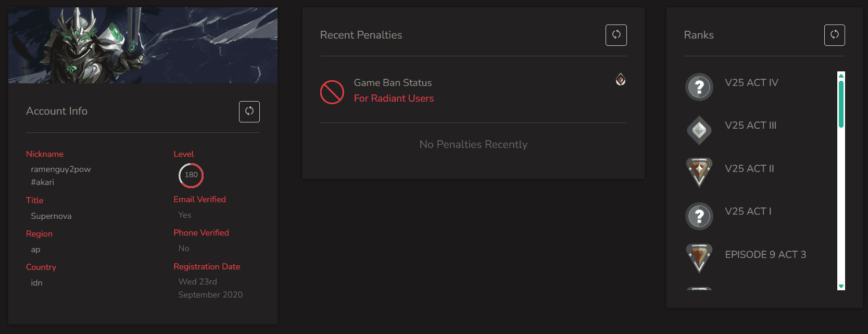Screen dimensions: 868x334
Task: Click the level 180 progress ring
Action: click(x=191, y=175)
